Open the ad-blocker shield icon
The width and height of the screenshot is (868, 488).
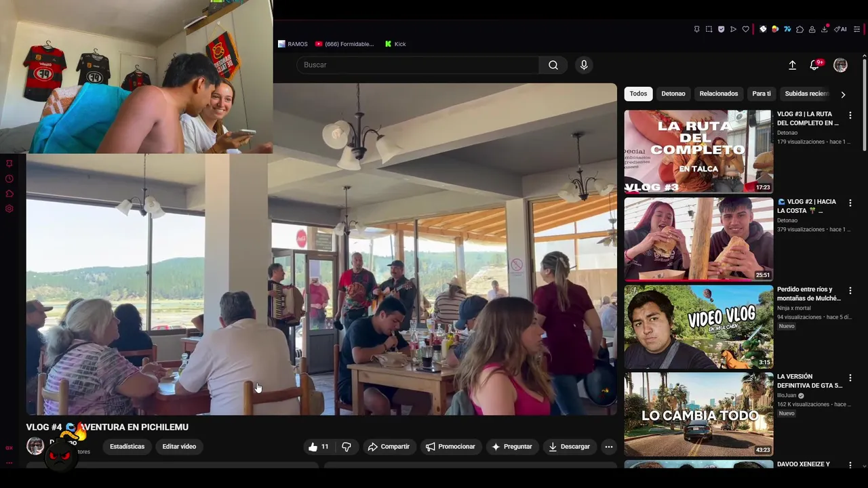tap(721, 29)
